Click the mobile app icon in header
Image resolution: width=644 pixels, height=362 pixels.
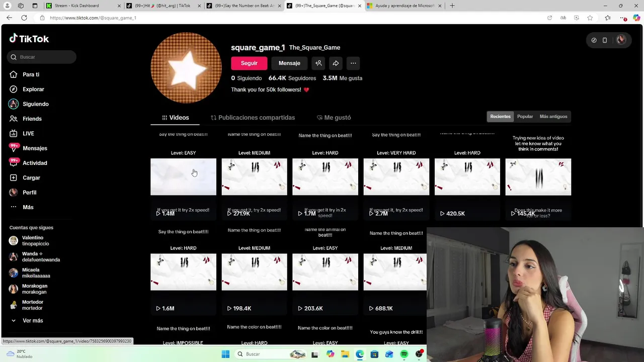tap(605, 40)
